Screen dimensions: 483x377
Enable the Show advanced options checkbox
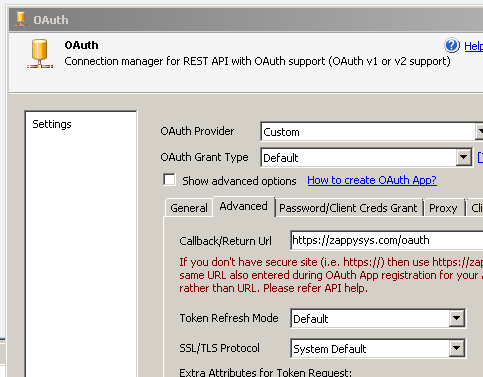(169, 180)
